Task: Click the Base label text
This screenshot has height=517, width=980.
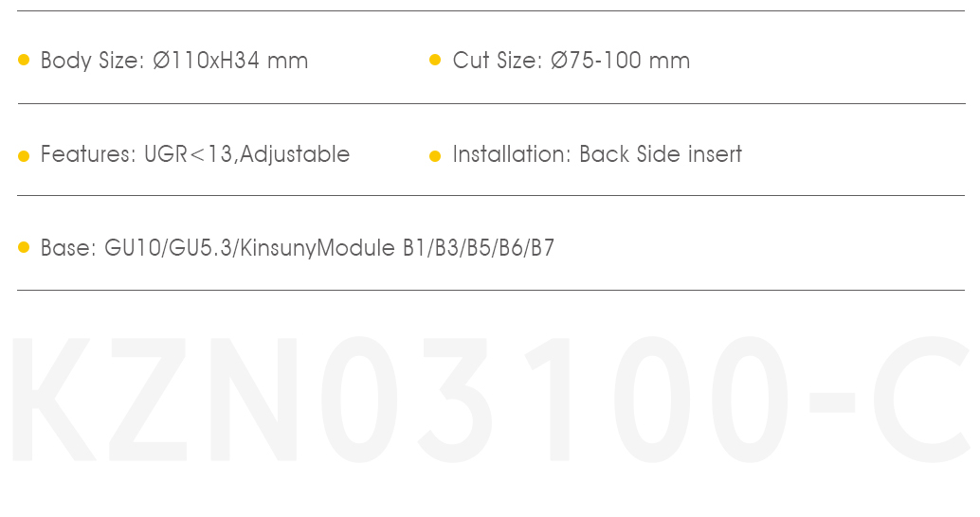Action: coord(69,248)
